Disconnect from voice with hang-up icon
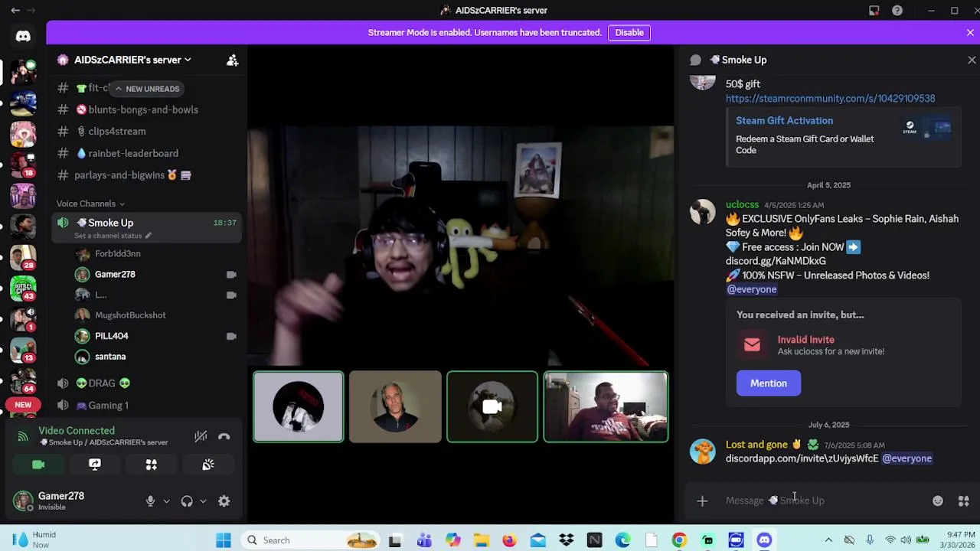The width and height of the screenshot is (980, 551). point(224,436)
